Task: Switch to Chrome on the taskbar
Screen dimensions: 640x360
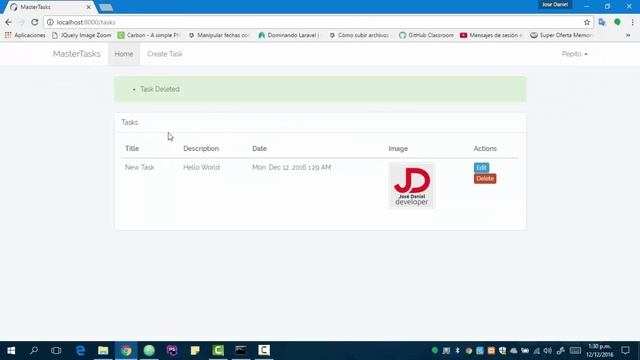Action: click(126, 350)
